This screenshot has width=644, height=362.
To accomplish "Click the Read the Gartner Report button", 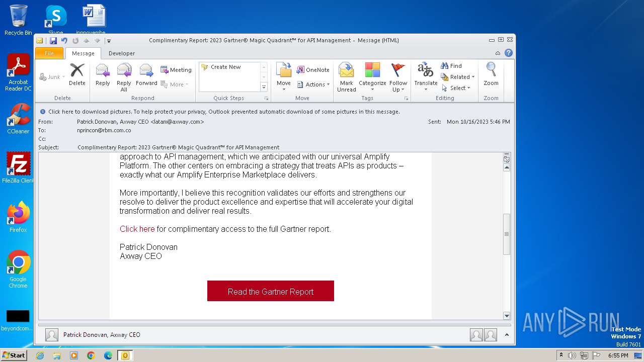I will tap(271, 291).
